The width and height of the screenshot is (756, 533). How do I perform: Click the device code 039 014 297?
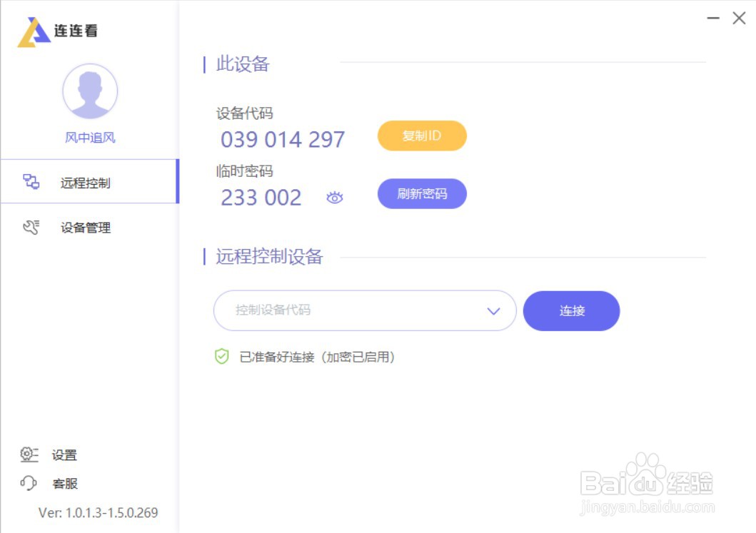[x=283, y=140]
